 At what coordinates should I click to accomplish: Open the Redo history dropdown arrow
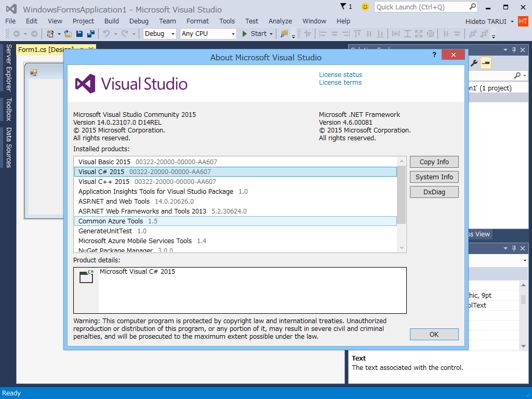[x=134, y=34]
